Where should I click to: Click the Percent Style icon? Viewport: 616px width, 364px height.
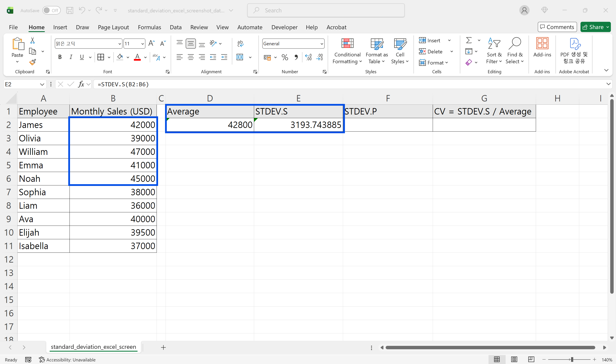pyautogui.click(x=285, y=57)
